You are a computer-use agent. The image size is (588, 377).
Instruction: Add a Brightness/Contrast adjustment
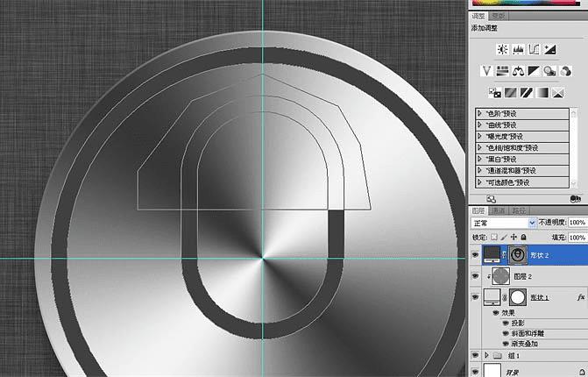click(502, 49)
